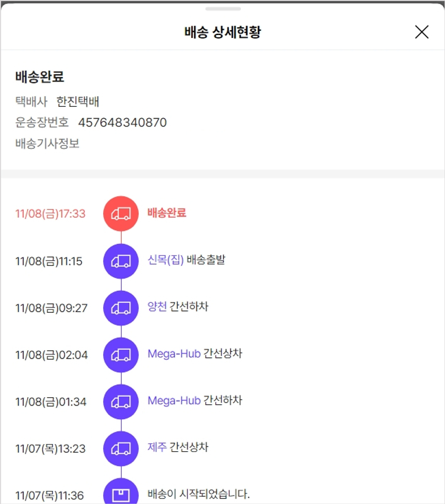Image resolution: width=445 pixels, height=504 pixels.
Task: Click truck icon for Mega-Hub 간선하차
Action: pyautogui.click(x=121, y=401)
